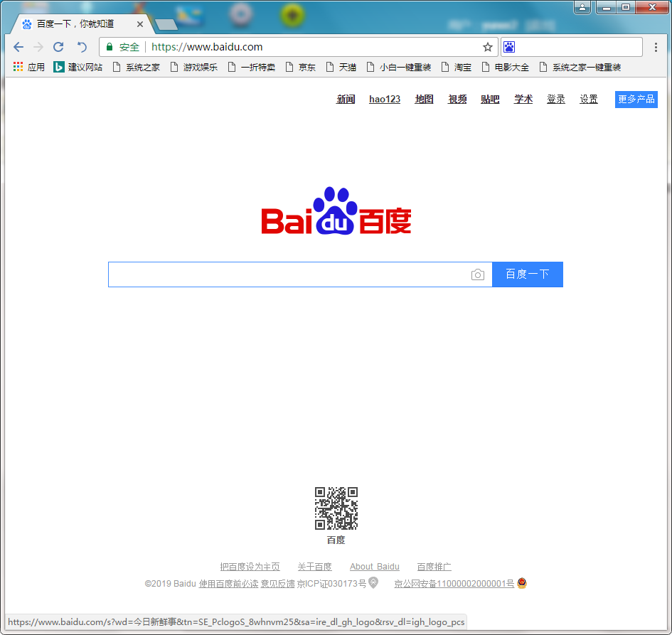Image resolution: width=672 pixels, height=635 pixels.
Task: Open the 学术 link
Action: coord(523,99)
